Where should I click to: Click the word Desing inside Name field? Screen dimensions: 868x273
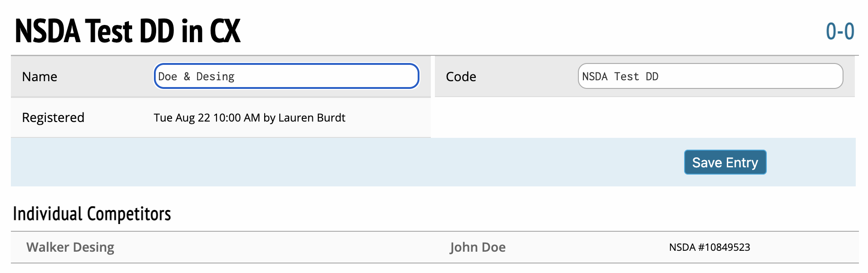coord(215,77)
